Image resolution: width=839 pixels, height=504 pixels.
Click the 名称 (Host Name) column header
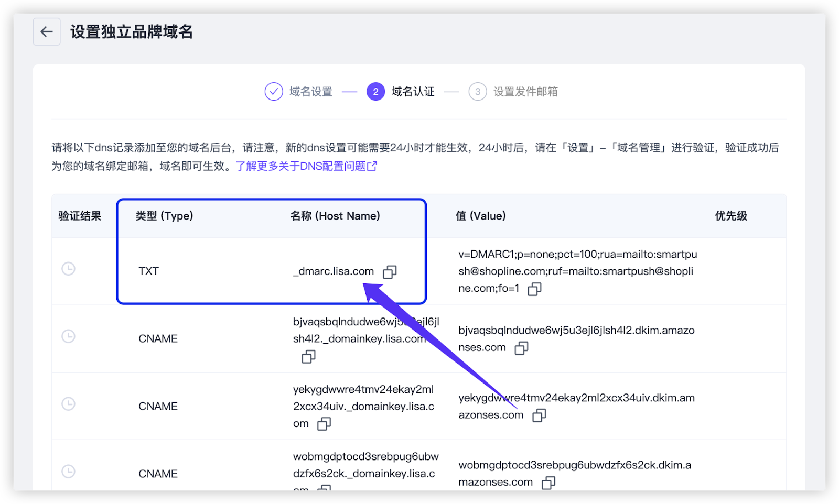(x=335, y=216)
